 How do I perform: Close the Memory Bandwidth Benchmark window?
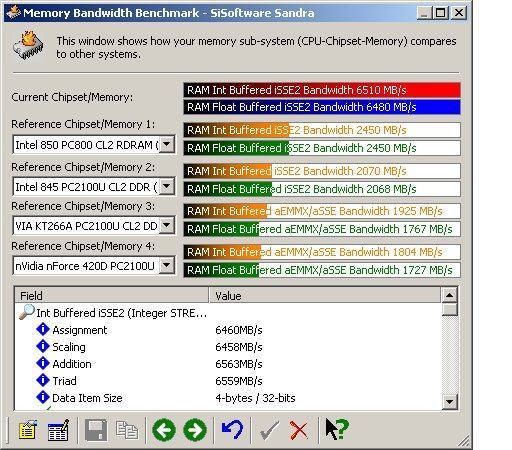(x=459, y=13)
